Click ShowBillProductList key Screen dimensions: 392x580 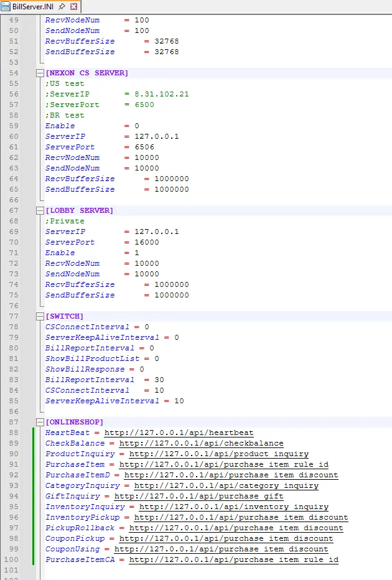93,359
